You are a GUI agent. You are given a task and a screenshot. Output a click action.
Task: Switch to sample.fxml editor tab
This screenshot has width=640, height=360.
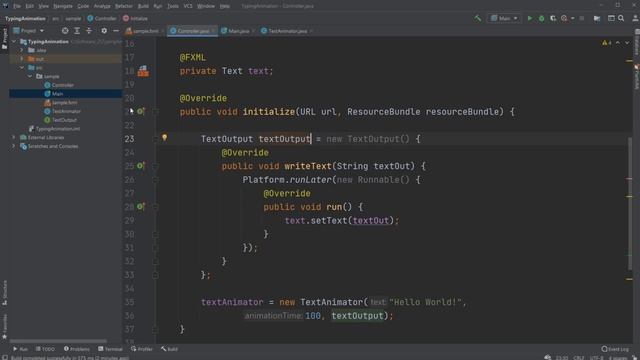(x=144, y=31)
